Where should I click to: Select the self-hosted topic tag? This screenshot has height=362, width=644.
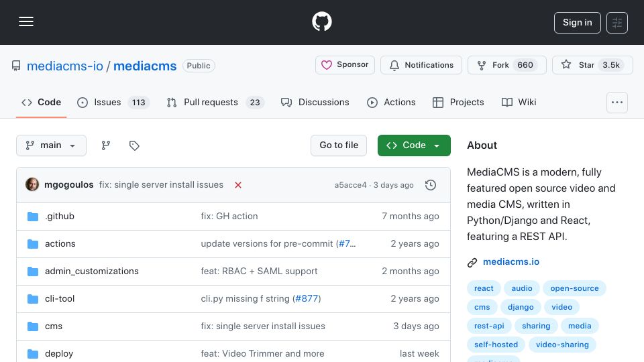496,345
